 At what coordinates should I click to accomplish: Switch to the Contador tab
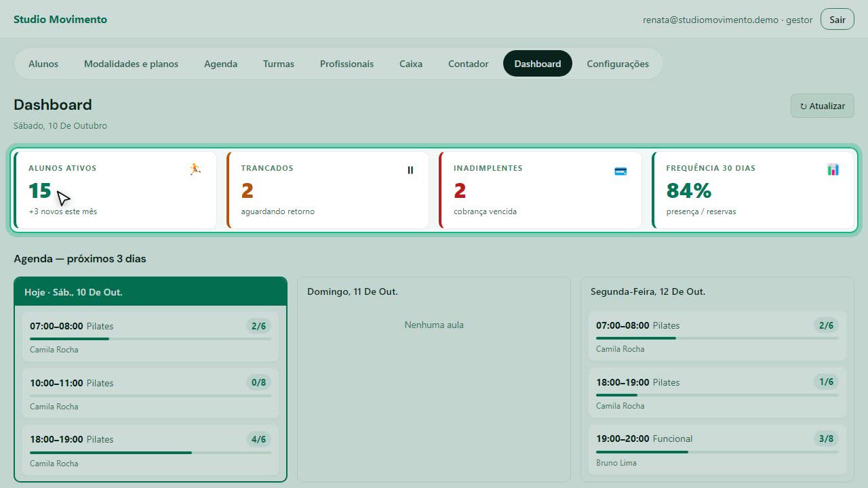click(469, 64)
